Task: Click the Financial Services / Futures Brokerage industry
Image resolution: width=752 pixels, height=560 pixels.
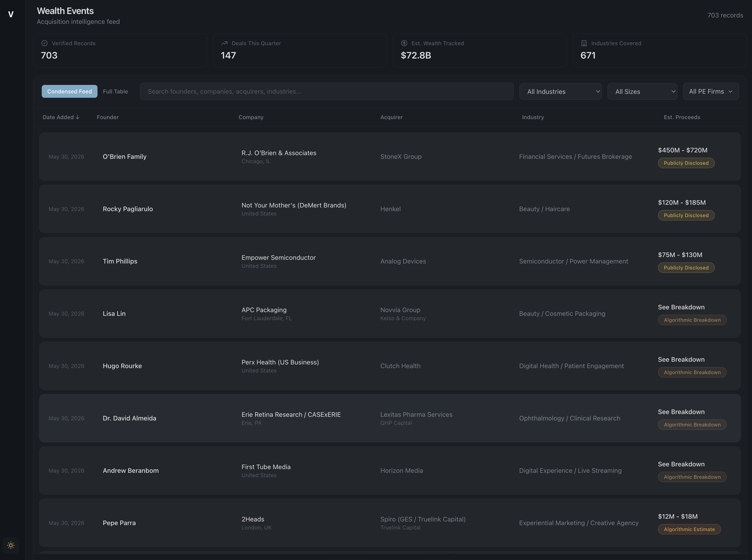Action: [576, 157]
